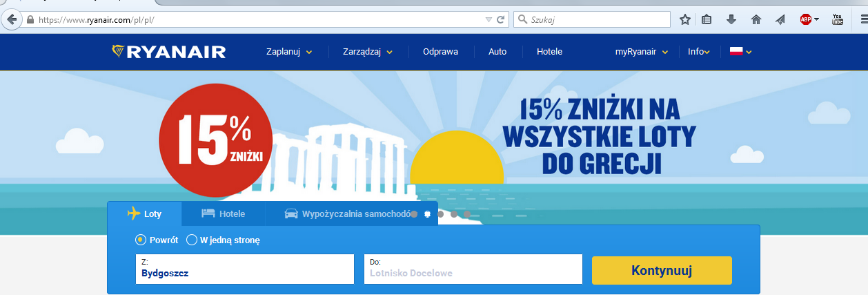The height and width of the screenshot is (295, 868).
Task: Expand the myRyanair dropdown
Action: (642, 52)
